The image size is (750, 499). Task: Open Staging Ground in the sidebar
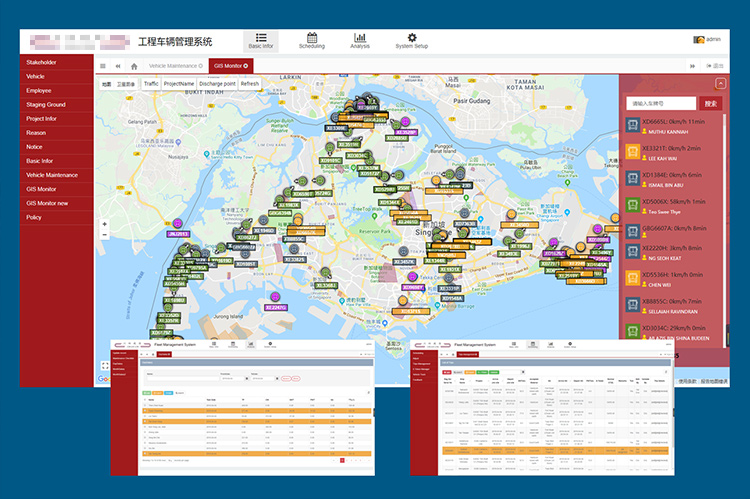56,105
